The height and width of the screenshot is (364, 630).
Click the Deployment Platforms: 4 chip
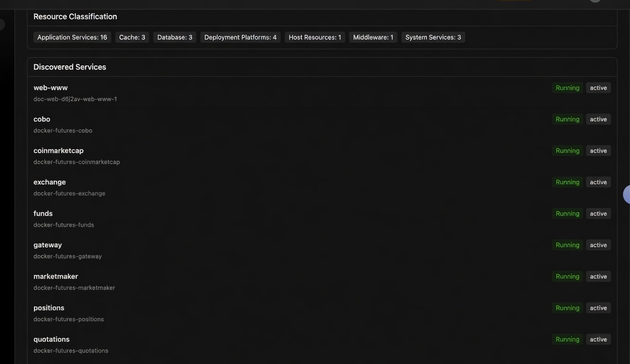pyautogui.click(x=241, y=37)
